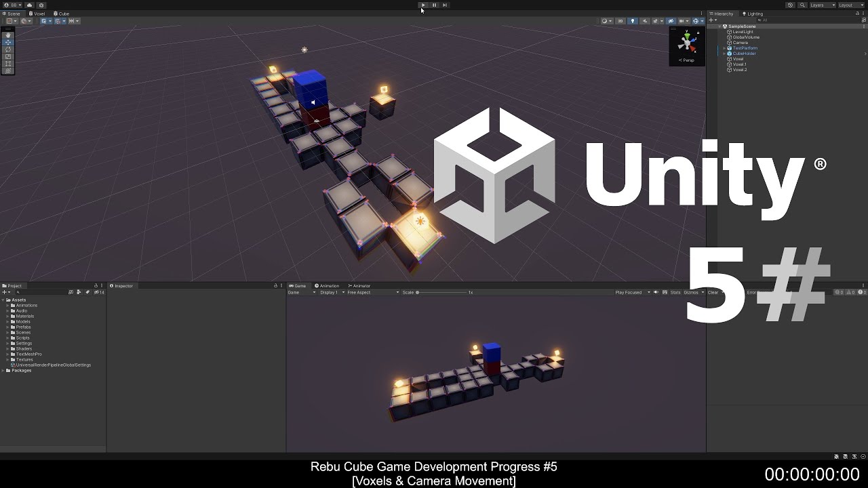Open the Layers dropdown
Viewport: 868px width, 488px height.
(x=823, y=5)
